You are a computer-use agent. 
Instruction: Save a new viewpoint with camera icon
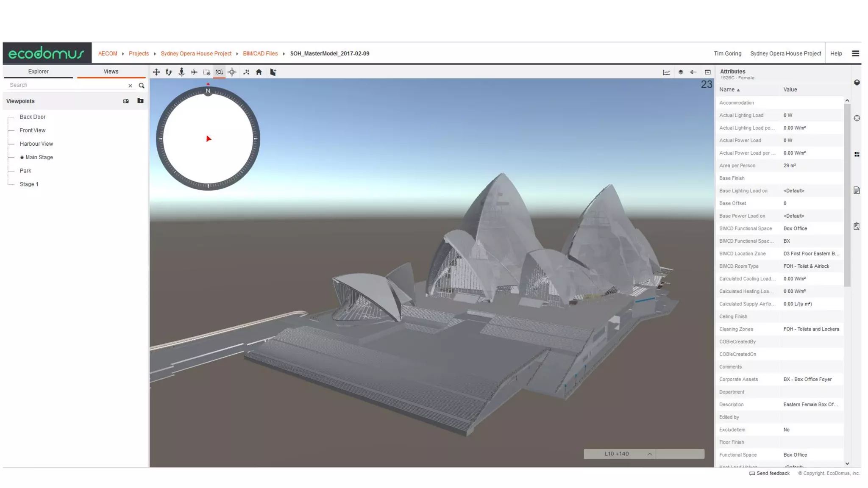(126, 101)
